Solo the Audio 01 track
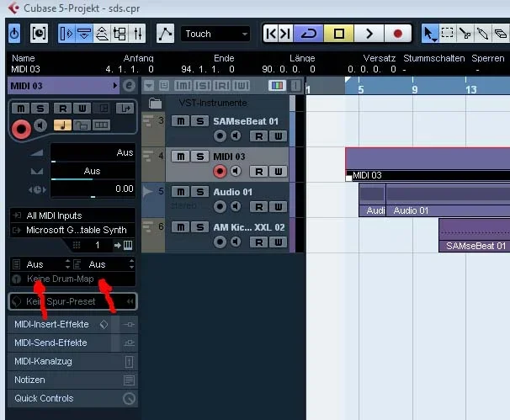The image size is (510, 420). (x=199, y=192)
